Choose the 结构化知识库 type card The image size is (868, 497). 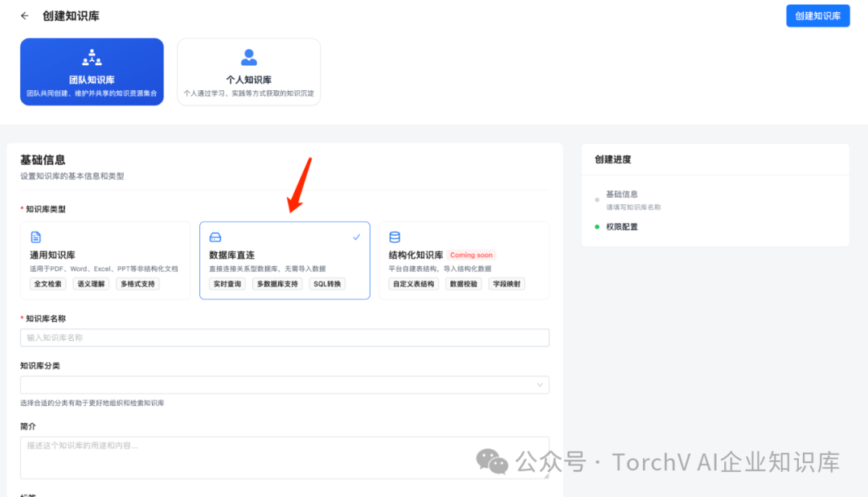464,261
